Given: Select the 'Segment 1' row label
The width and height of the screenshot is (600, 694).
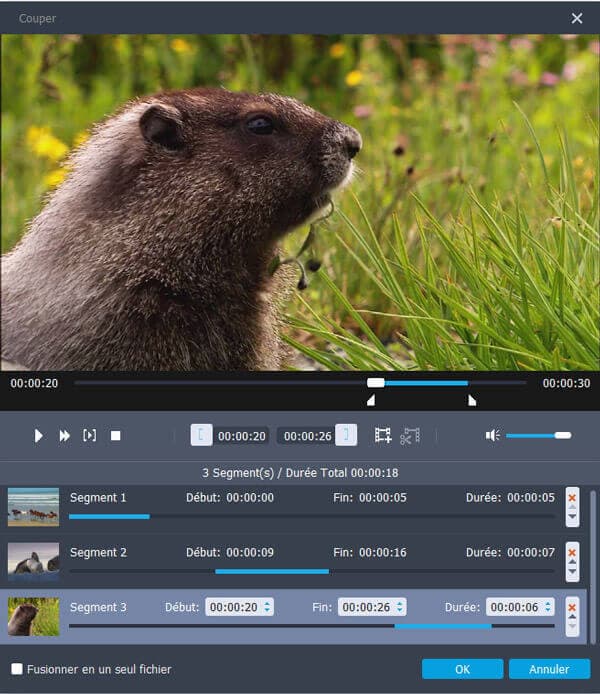Looking at the screenshot, I should pos(98,497).
